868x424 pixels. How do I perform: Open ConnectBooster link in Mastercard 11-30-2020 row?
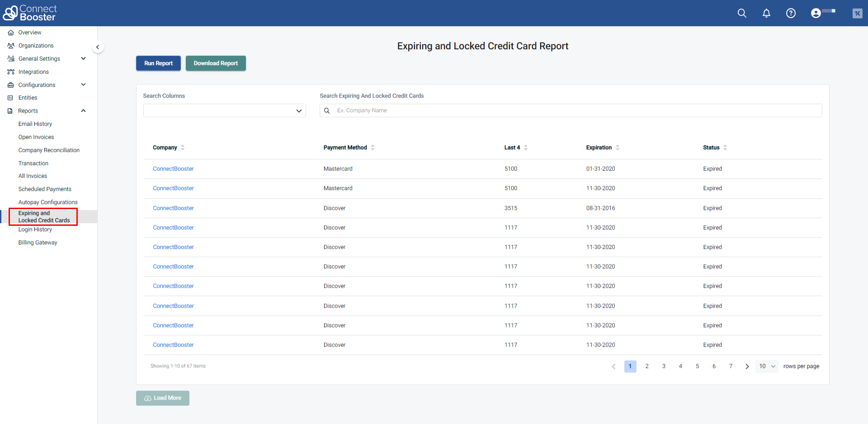point(173,188)
